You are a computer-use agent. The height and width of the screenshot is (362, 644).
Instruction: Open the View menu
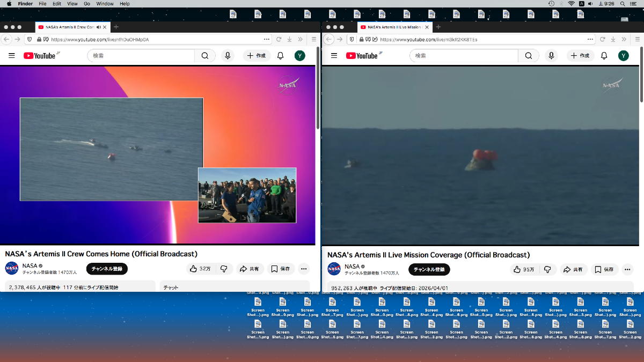[x=72, y=4]
